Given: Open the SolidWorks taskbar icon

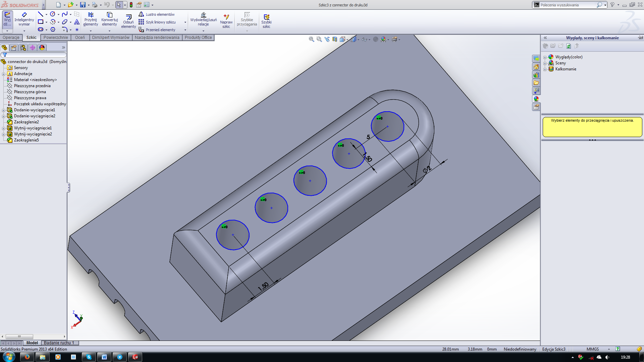Looking at the screenshot, I should point(135,357).
